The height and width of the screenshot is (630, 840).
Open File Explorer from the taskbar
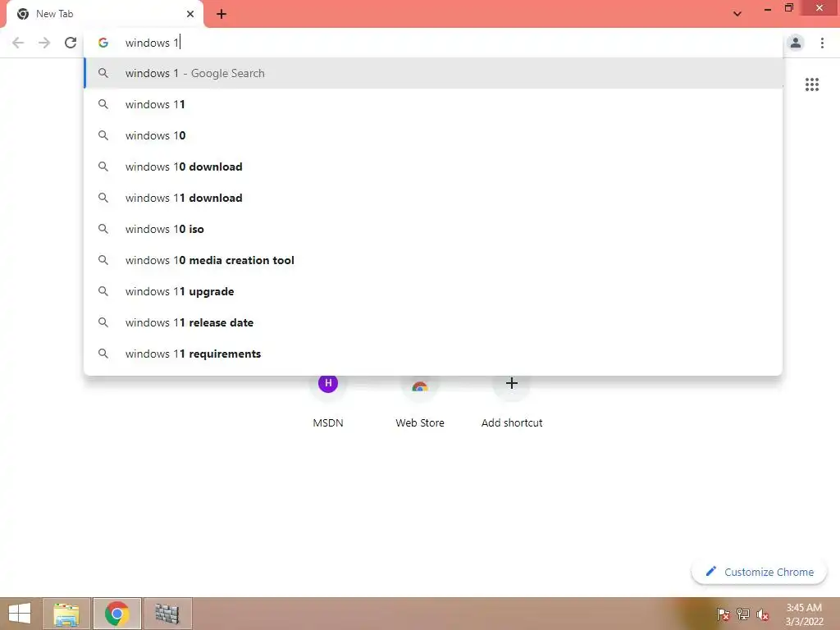tap(66, 614)
